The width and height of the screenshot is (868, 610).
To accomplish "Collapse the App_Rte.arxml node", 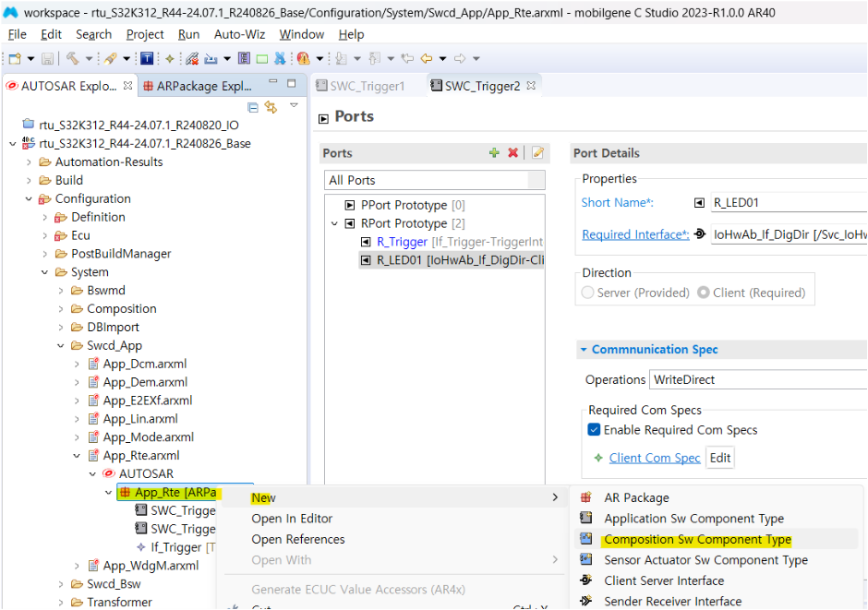I will coord(77,455).
